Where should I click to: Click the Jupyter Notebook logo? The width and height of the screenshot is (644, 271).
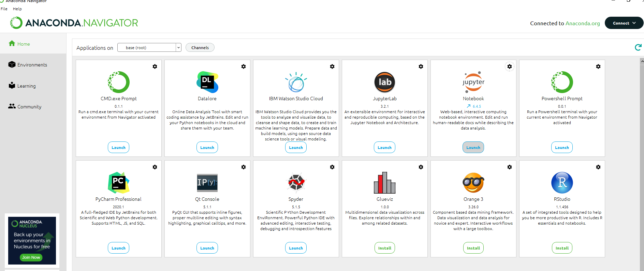pos(473,82)
